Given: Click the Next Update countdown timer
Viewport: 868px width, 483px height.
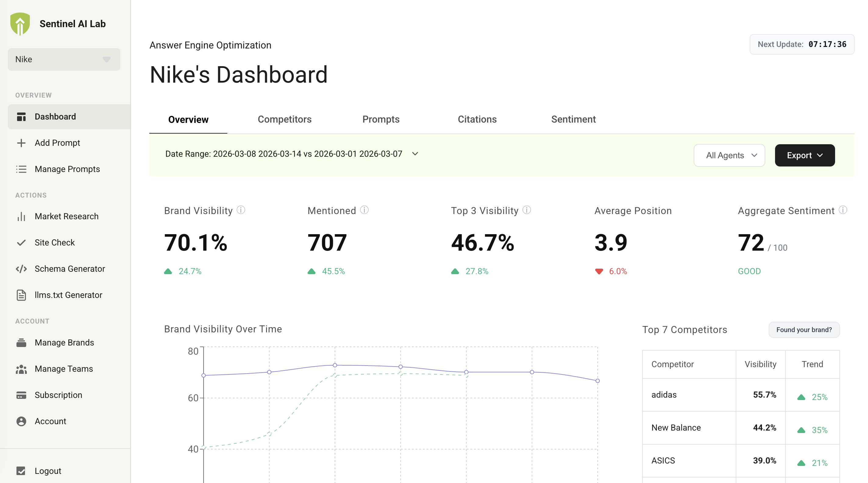Looking at the screenshot, I should tap(802, 44).
